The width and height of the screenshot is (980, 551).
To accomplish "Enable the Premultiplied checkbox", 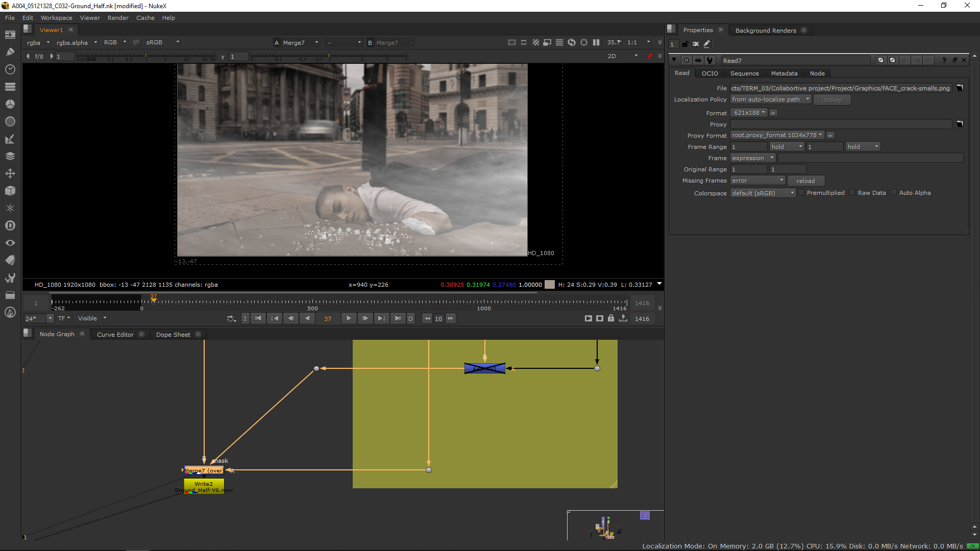I will click(801, 193).
